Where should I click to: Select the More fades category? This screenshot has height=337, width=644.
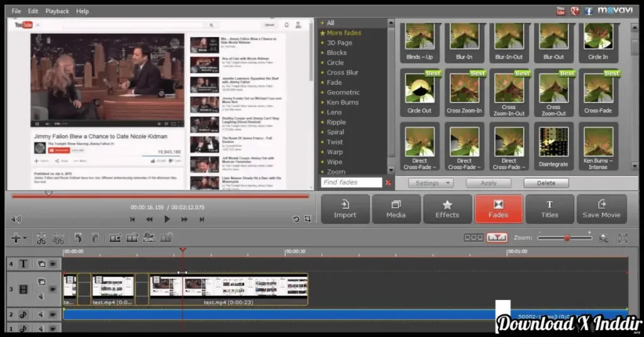coord(344,33)
